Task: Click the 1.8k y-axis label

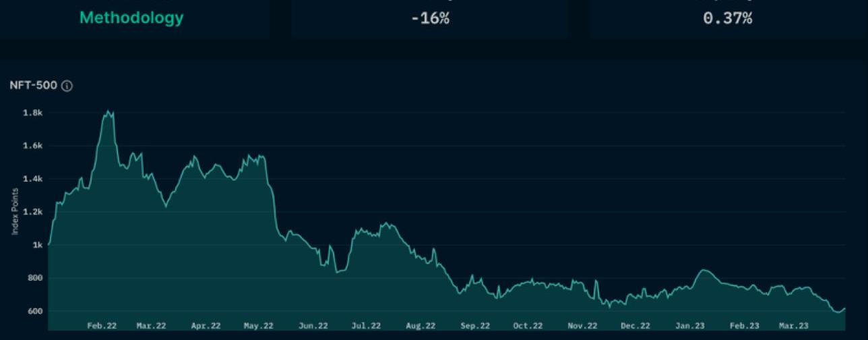Action: pyautogui.click(x=32, y=113)
